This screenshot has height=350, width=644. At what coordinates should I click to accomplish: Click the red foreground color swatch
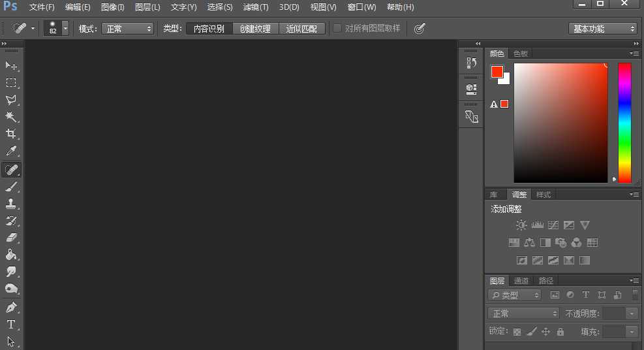pos(497,71)
